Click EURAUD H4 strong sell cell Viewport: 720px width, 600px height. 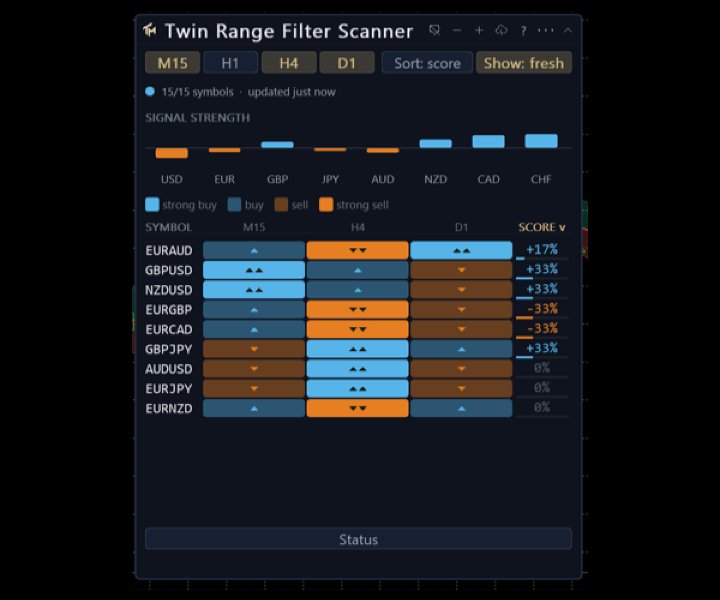(358, 251)
